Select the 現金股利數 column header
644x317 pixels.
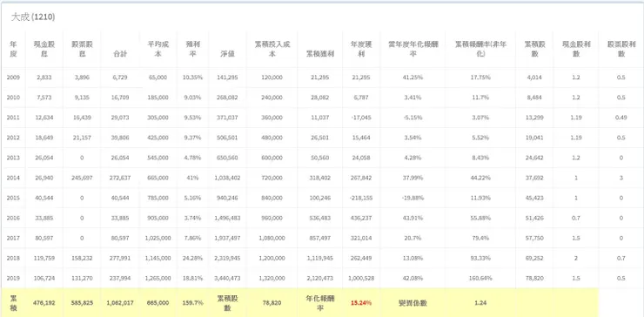576,50
